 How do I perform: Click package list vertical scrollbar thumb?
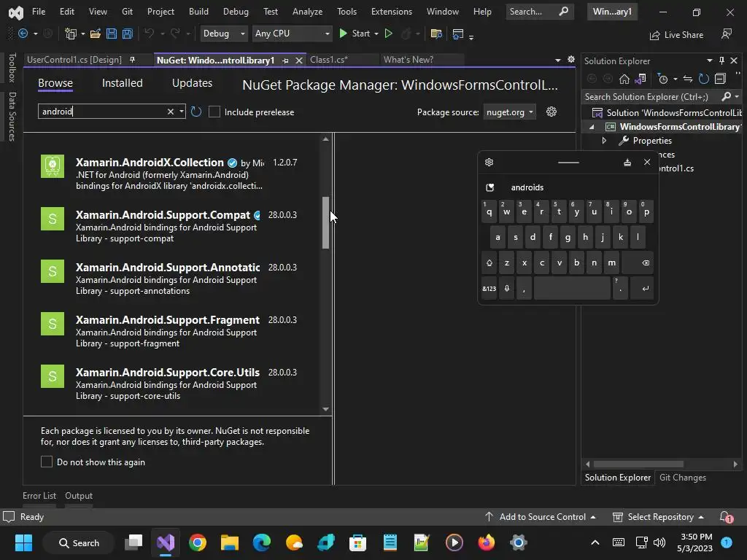325,222
